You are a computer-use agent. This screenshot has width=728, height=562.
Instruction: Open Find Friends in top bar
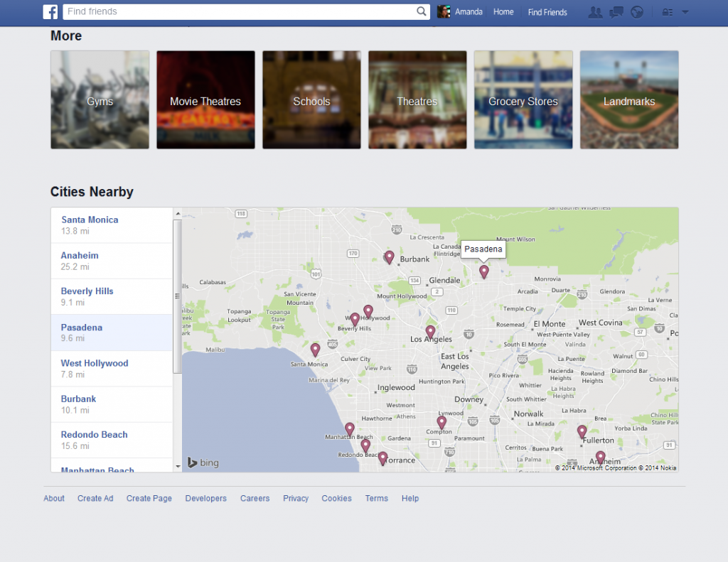[x=547, y=12]
